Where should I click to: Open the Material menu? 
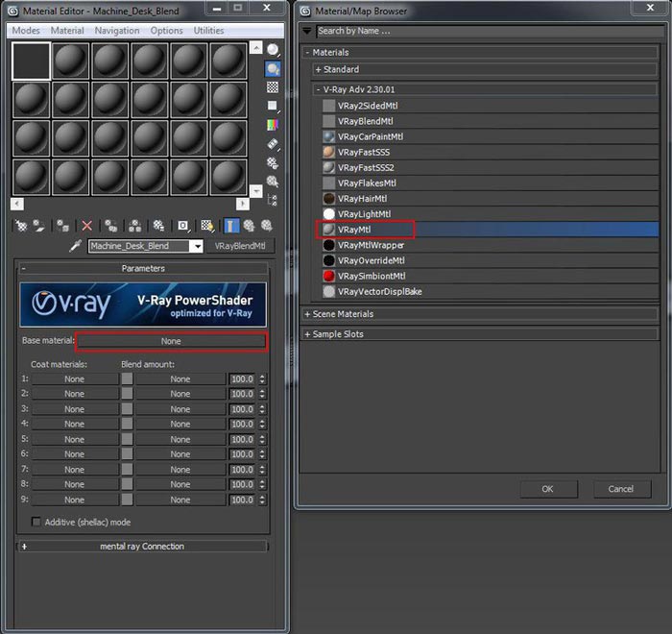[x=67, y=31]
